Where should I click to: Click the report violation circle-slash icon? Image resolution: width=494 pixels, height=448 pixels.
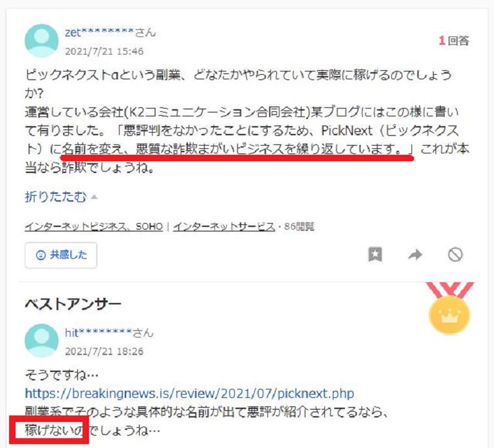pos(455,254)
